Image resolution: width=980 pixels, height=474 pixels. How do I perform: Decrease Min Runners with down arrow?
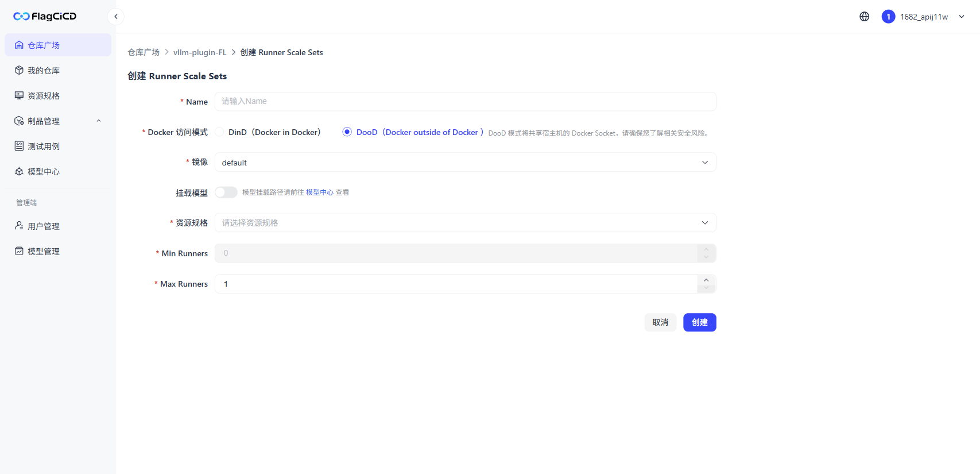coord(706,257)
